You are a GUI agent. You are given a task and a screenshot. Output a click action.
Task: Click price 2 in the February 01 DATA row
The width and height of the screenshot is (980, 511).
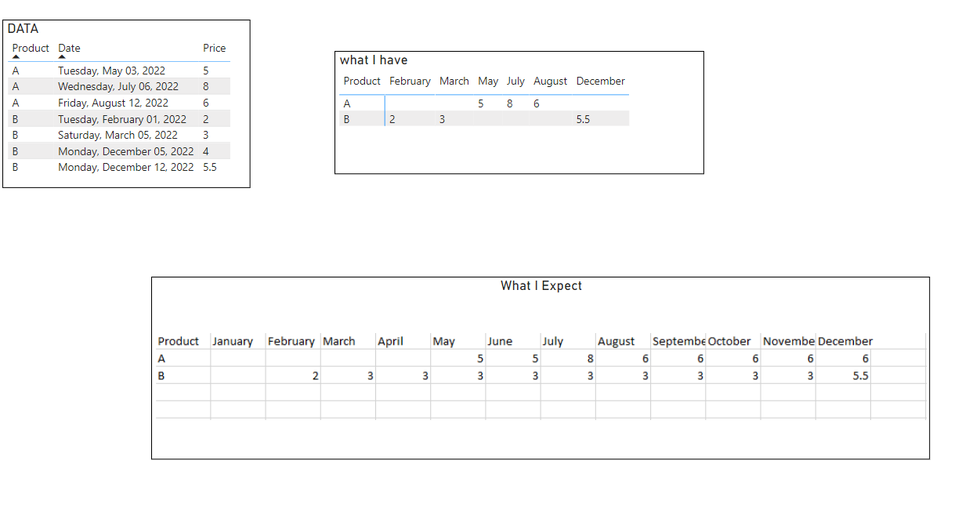(205, 119)
